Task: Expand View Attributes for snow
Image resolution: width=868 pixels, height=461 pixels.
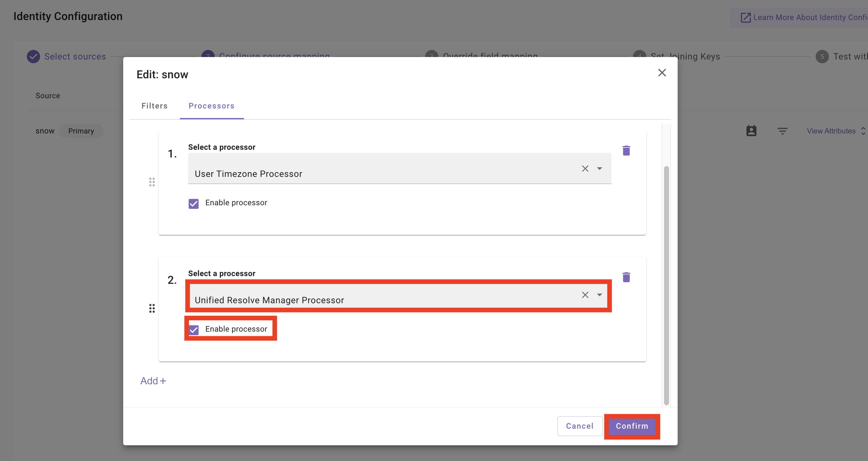Action: (836, 131)
